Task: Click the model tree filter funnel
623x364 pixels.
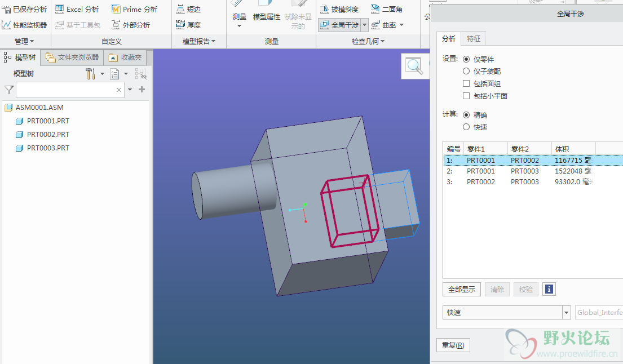Action: point(9,90)
